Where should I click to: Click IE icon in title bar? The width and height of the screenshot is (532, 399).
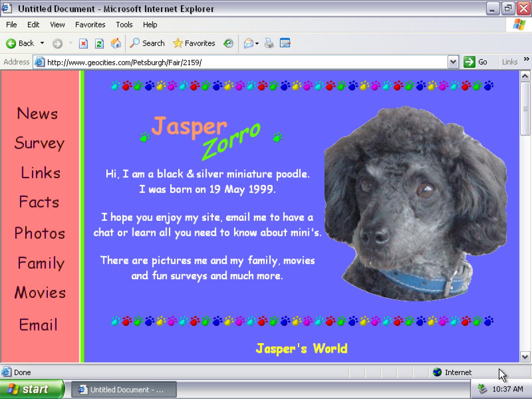(x=8, y=8)
